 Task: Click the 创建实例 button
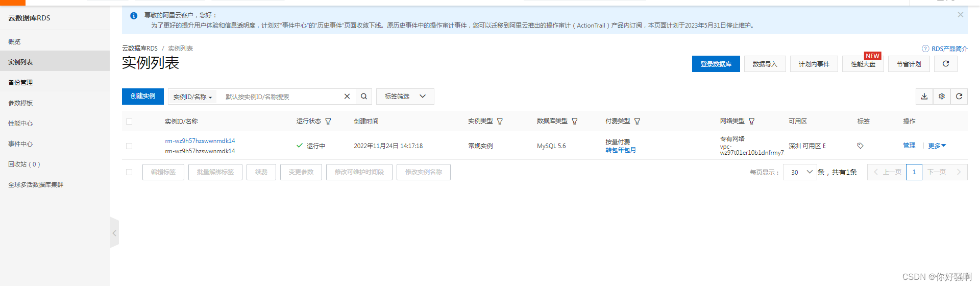click(x=143, y=97)
